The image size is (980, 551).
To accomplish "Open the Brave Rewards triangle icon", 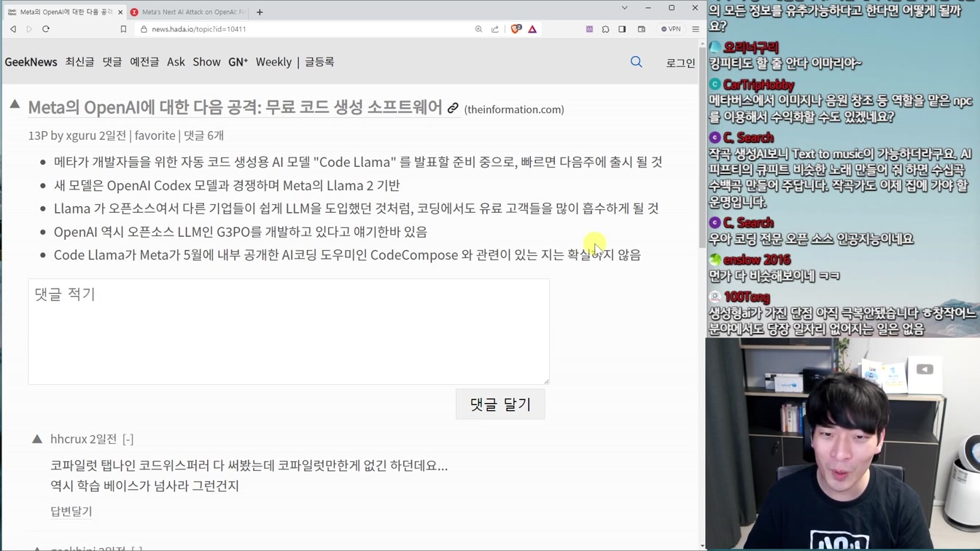I will (532, 29).
